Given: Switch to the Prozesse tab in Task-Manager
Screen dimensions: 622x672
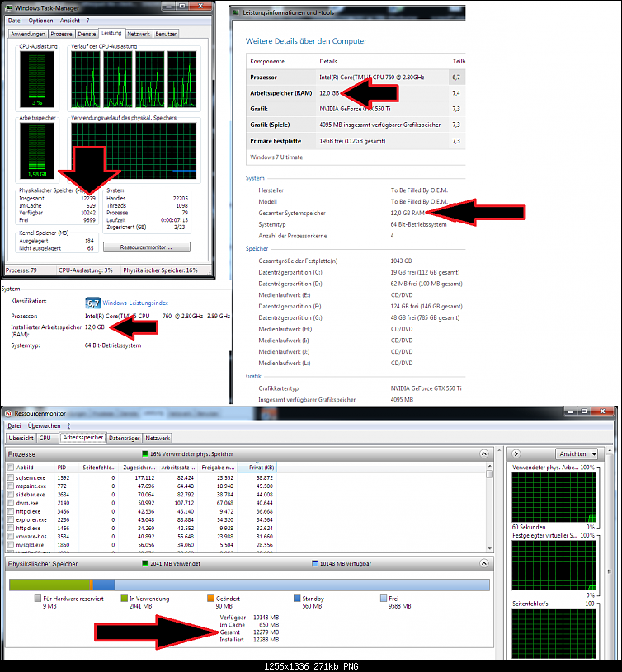Looking at the screenshot, I should (61, 34).
